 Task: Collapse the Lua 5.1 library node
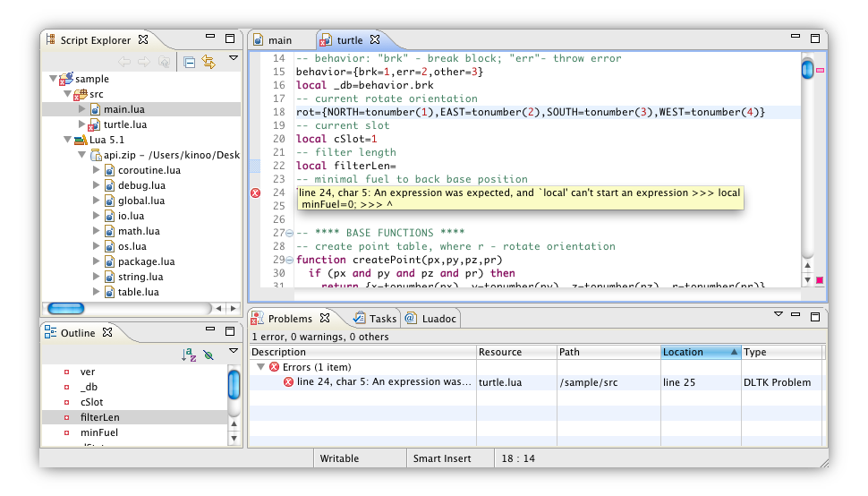coord(67,140)
